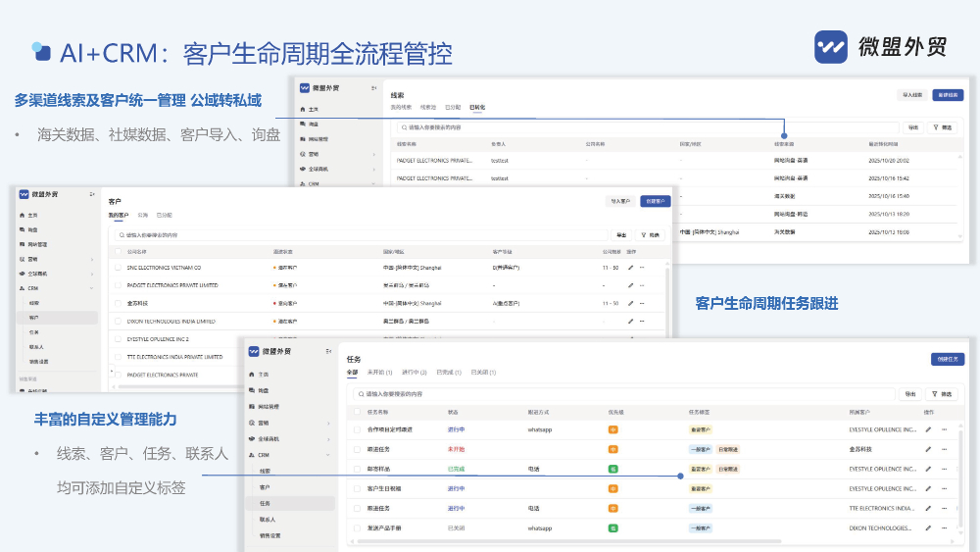Collapse the sidebar in the 任务 window
Screen dimensions: 980x552
[x=328, y=351]
